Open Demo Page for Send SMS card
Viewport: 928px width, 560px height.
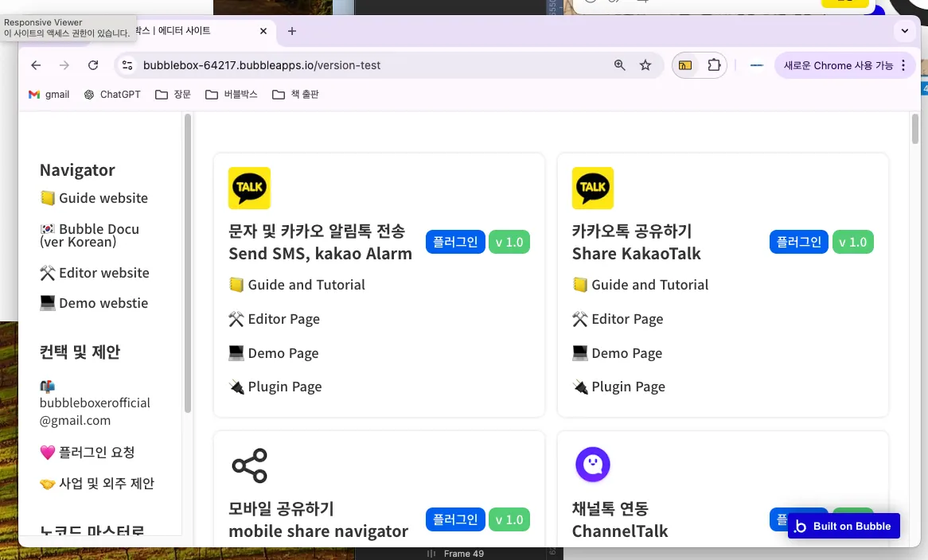point(274,353)
